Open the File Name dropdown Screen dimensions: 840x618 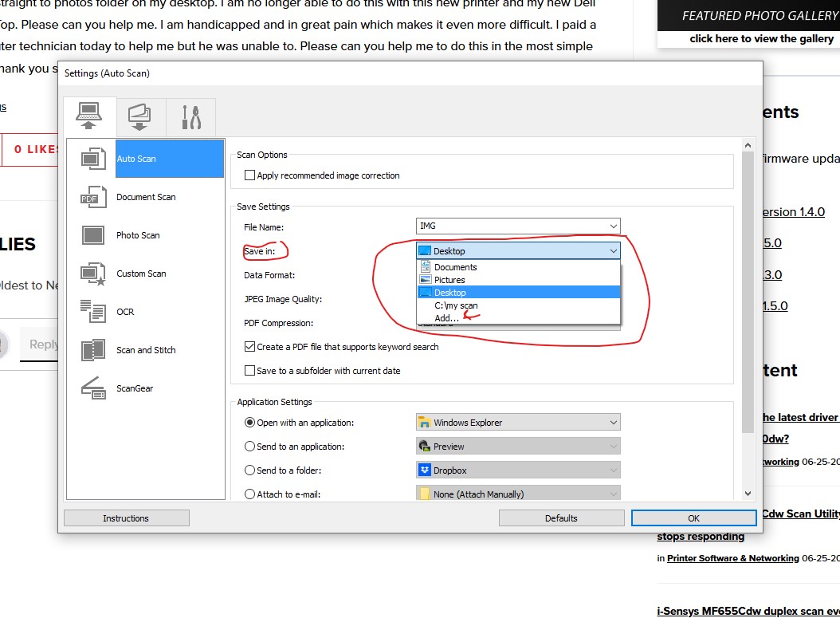point(518,226)
